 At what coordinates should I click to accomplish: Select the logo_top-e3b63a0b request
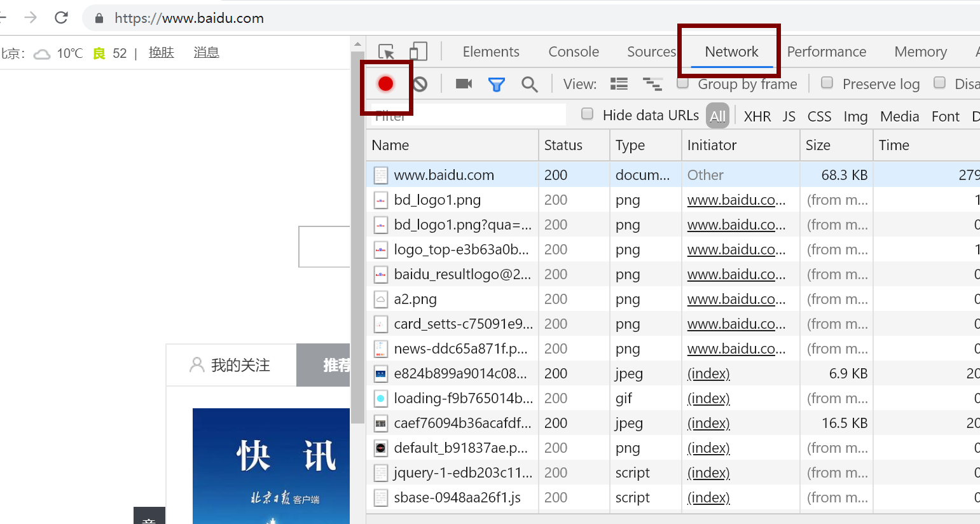click(x=673, y=249)
